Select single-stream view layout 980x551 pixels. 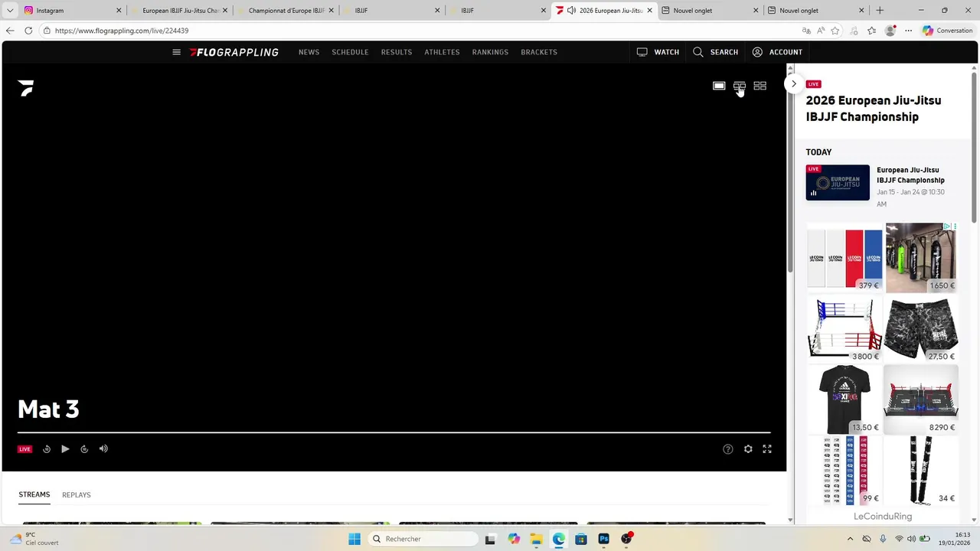click(x=719, y=86)
